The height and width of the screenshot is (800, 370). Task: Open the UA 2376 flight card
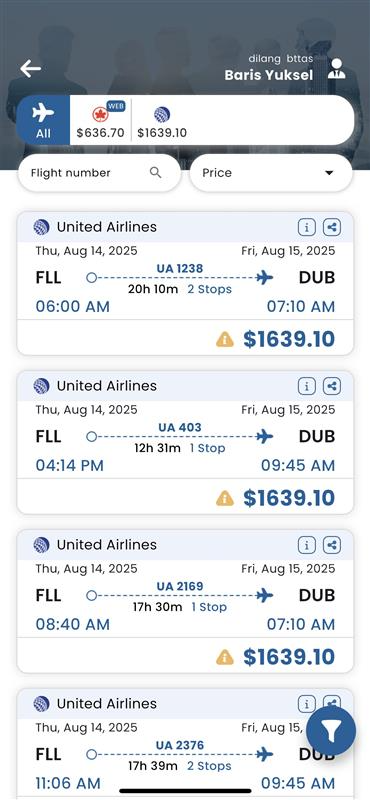[185, 744]
